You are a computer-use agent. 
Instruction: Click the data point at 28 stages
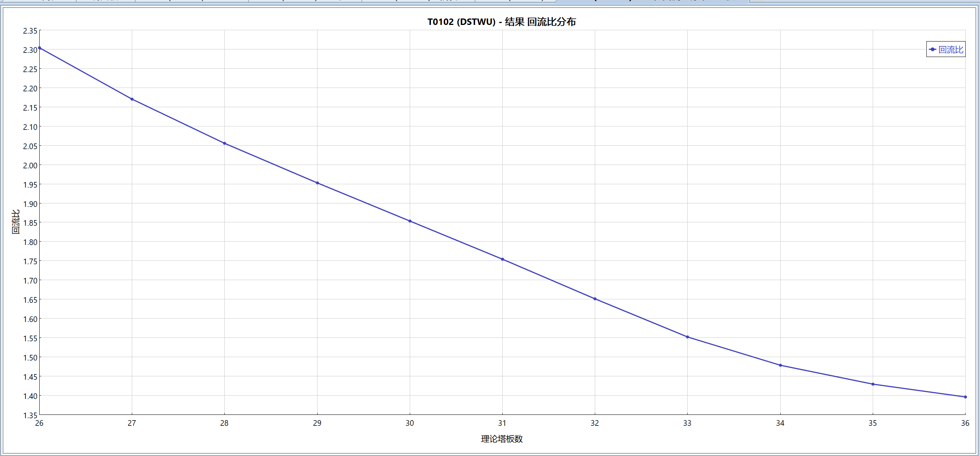pyautogui.click(x=224, y=143)
